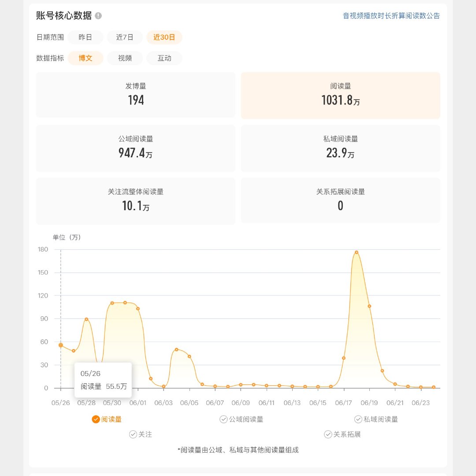The image size is (476, 476).
Task: Select the 关系拓展阅读量 0 card
Action: [x=340, y=201]
